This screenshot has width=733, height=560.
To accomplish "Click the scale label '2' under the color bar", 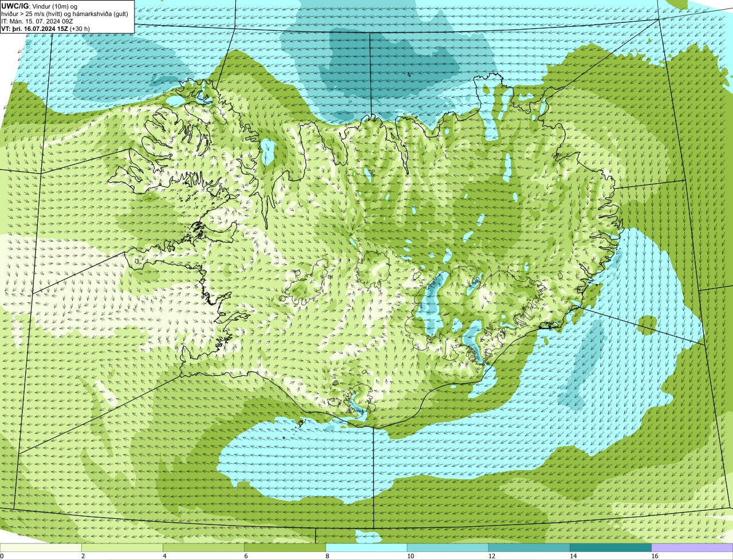I will 83,556.
